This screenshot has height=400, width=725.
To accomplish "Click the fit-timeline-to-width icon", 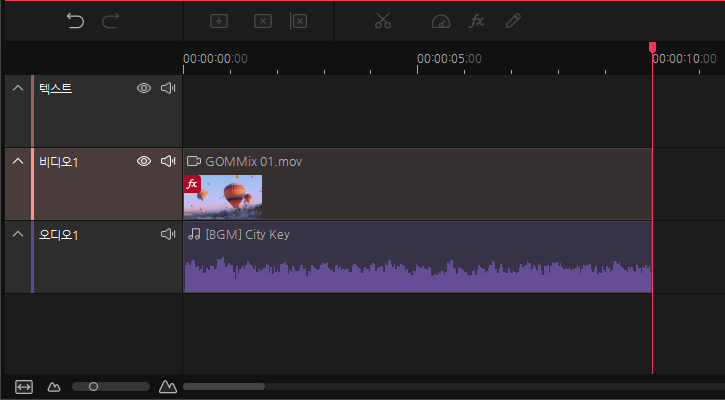I will point(24,386).
